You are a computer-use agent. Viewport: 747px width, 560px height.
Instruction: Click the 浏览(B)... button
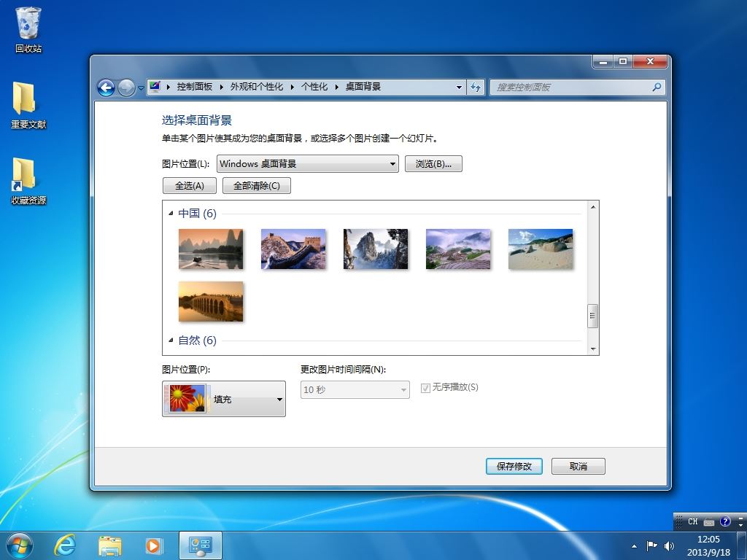coord(433,164)
